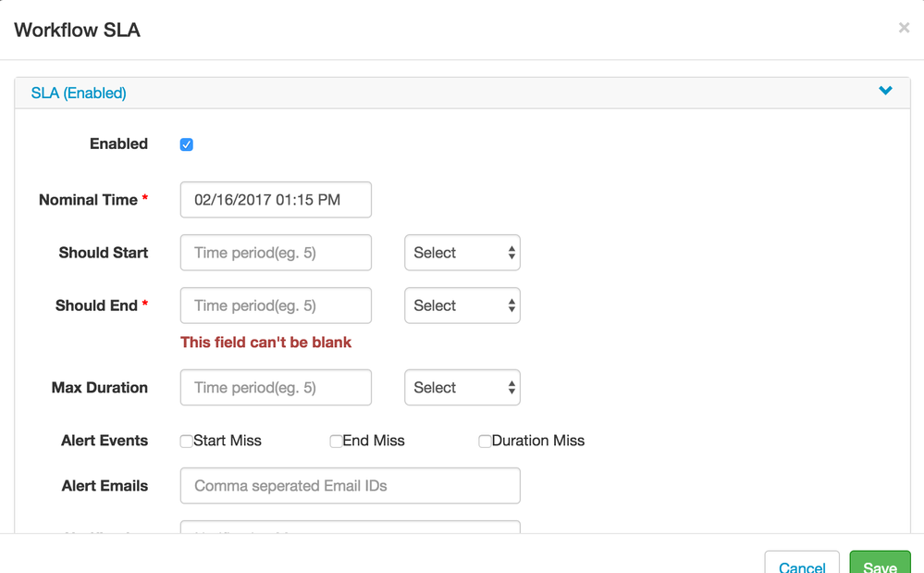Click the SLA (Enabled) panel heading
Viewport: 924px width, 573px height.
(x=79, y=93)
